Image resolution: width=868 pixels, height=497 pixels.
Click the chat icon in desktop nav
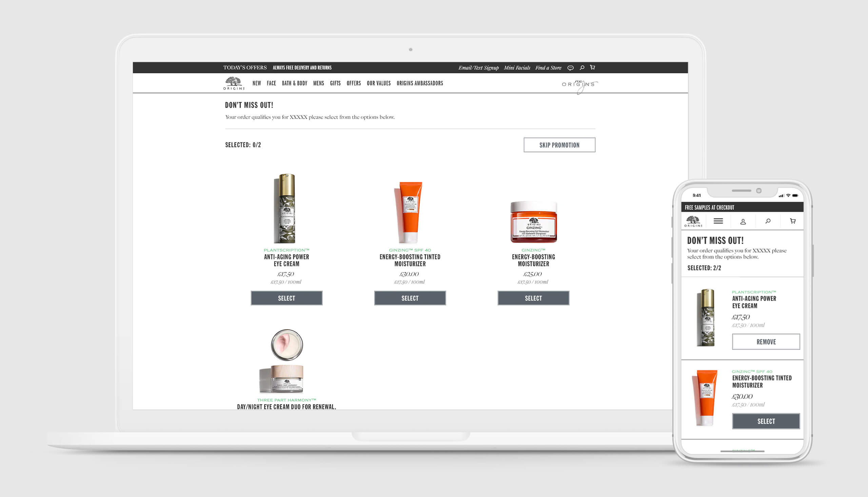[571, 68]
